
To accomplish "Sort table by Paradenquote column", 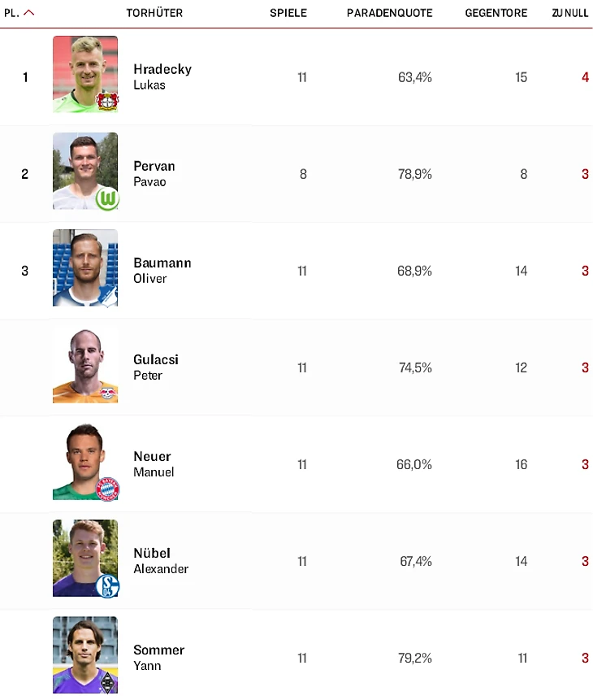I will point(389,13).
